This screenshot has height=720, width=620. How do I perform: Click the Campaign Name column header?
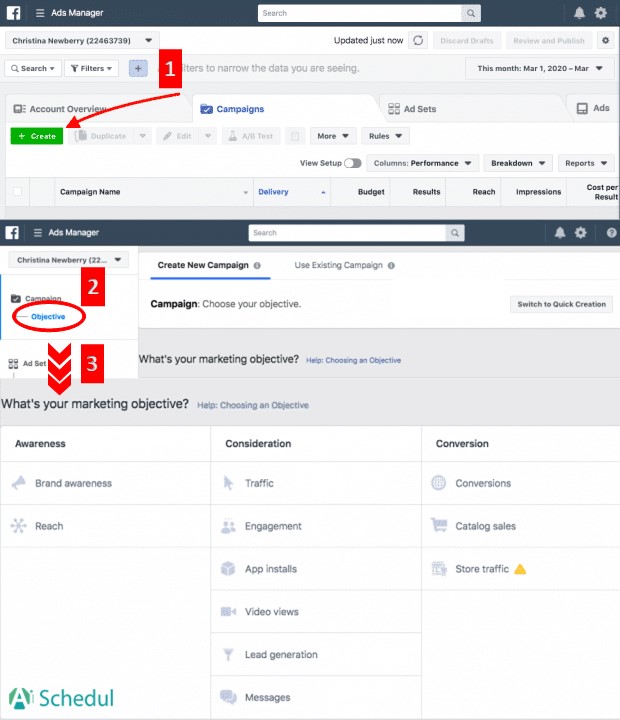(x=154, y=191)
